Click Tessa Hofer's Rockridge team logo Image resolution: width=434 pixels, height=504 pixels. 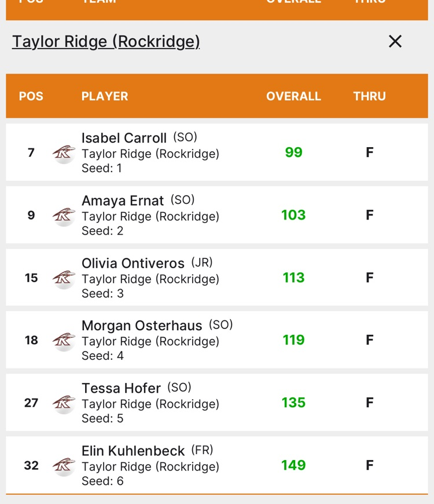click(64, 403)
